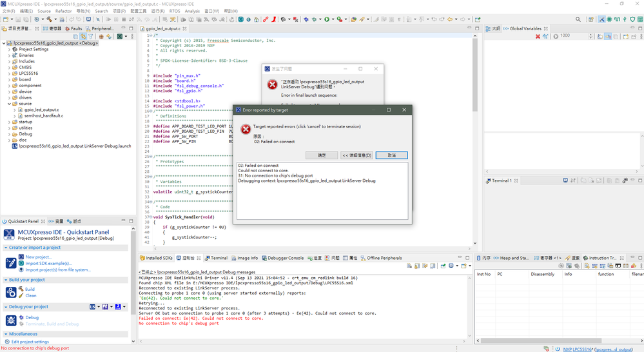Click the green shield perspective icon
The height and width of the screenshot is (352, 644).
pos(632,19)
